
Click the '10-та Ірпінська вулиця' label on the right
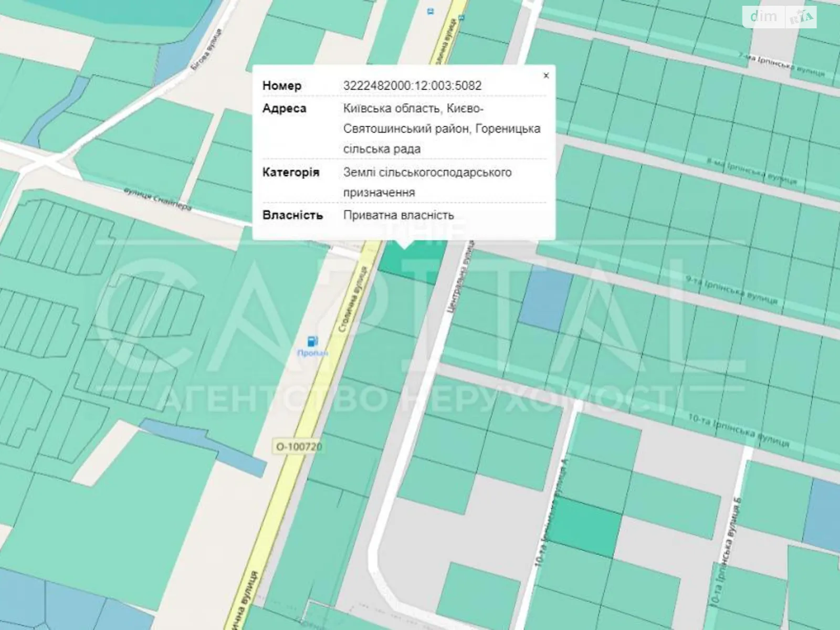(x=738, y=430)
